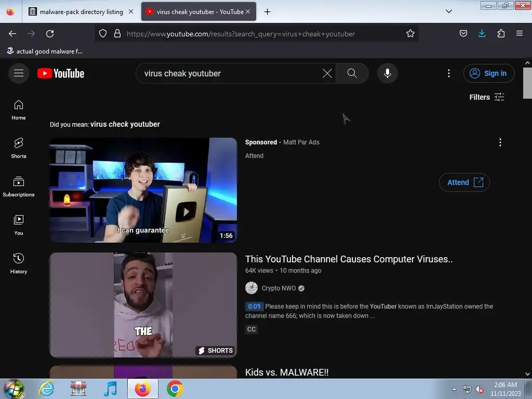
Task: Open the YouTube hamburger guide menu
Action: (19, 73)
